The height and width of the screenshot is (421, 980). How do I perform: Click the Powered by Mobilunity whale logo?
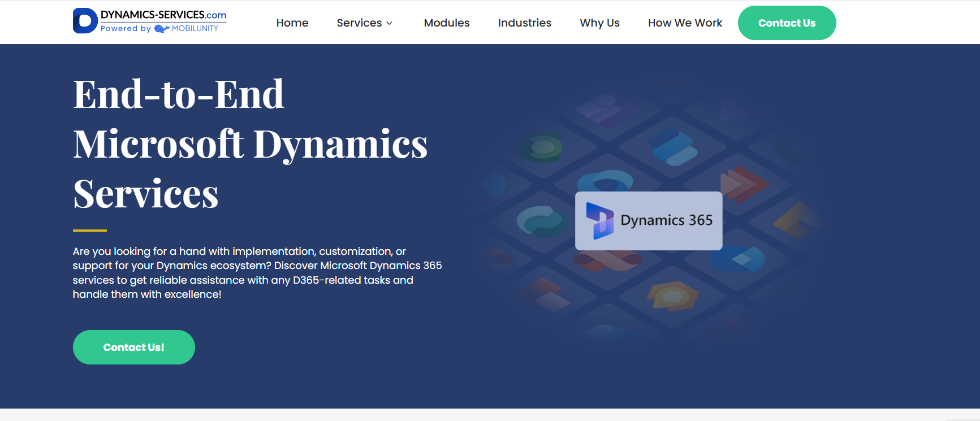coord(162,29)
